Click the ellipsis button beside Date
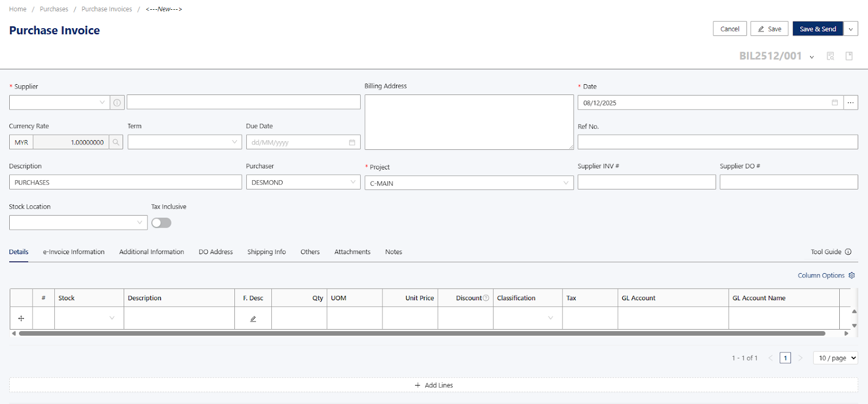Viewport: 868px width, 404px height. [851, 103]
